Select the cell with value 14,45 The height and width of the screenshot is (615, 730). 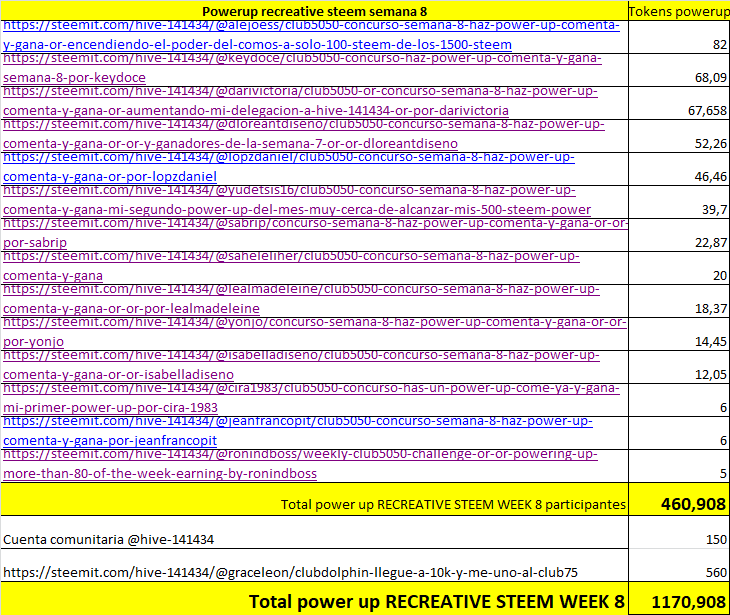(679, 334)
